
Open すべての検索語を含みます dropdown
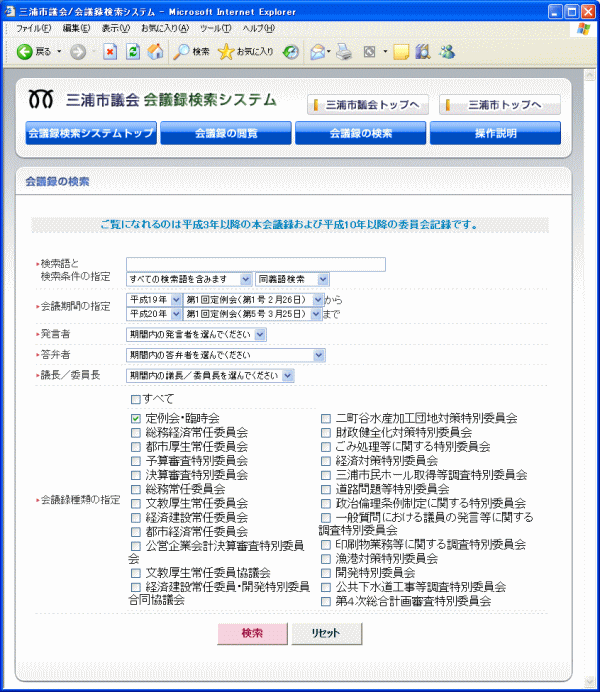pyautogui.click(x=189, y=279)
